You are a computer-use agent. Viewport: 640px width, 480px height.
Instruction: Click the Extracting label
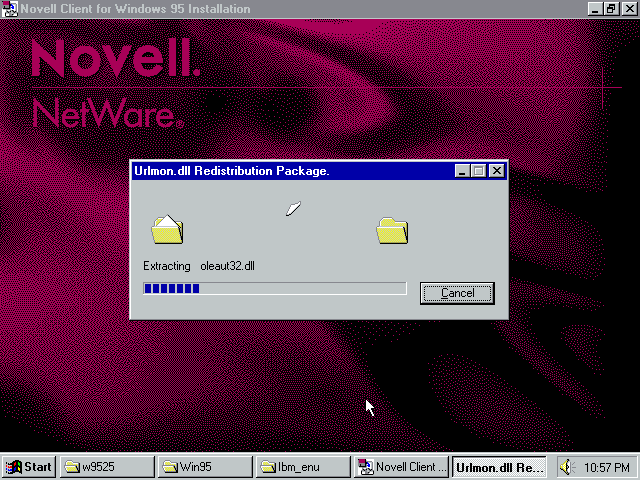pyautogui.click(x=167, y=266)
